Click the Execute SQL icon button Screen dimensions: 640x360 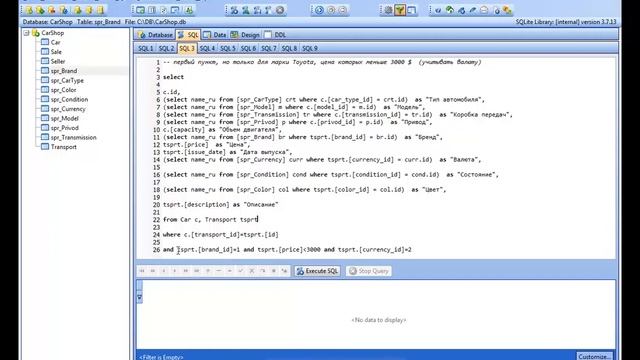pos(318,271)
